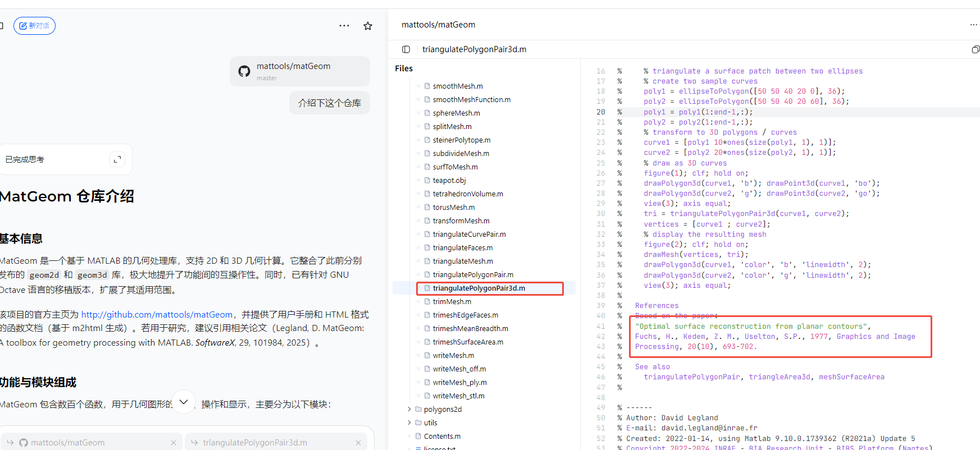Open trimMesh.m file
980x450 pixels.
452,301
